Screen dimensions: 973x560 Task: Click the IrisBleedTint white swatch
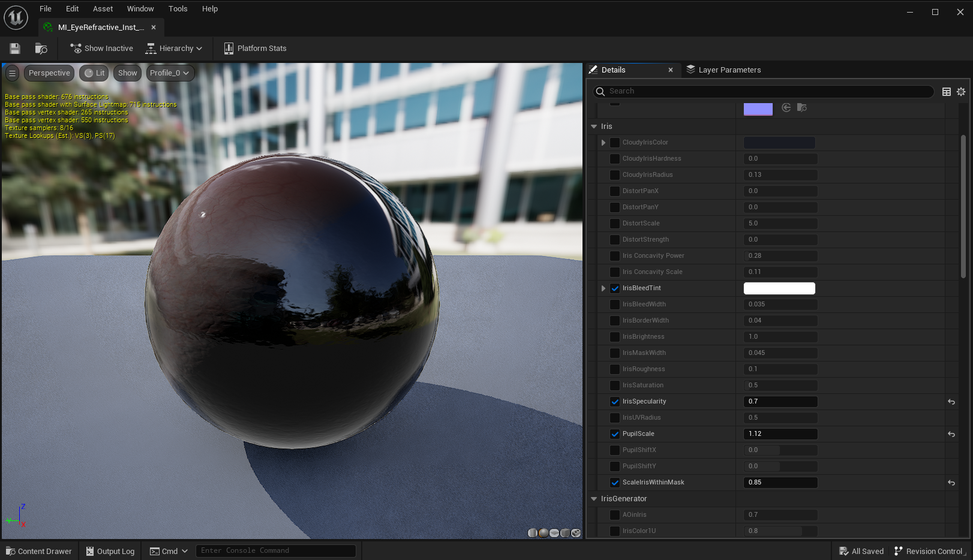(779, 288)
